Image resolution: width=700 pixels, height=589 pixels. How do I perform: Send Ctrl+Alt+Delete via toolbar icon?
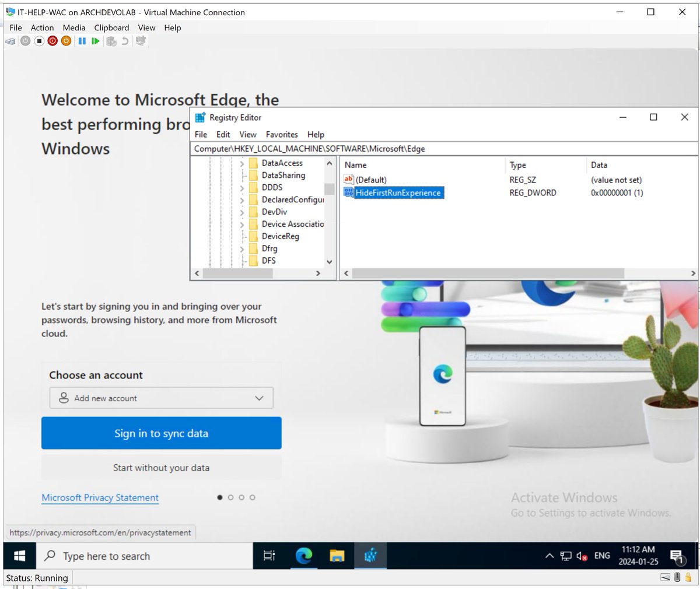pyautogui.click(x=10, y=41)
